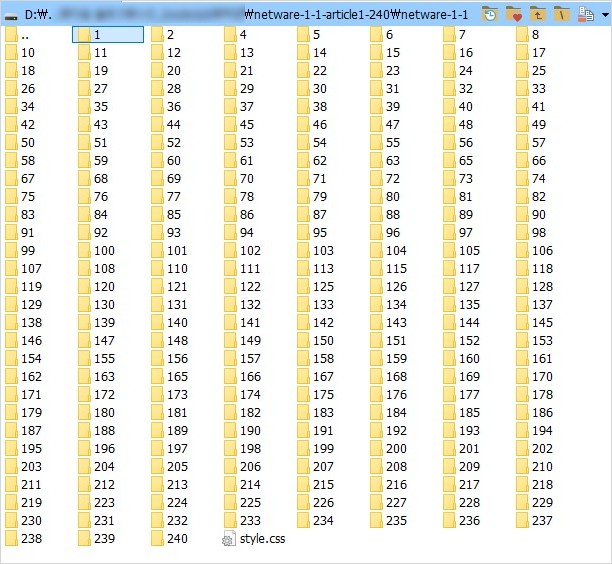Screen dimensions: 612x564
Task: Select folder 1
Action: click(x=108, y=35)
